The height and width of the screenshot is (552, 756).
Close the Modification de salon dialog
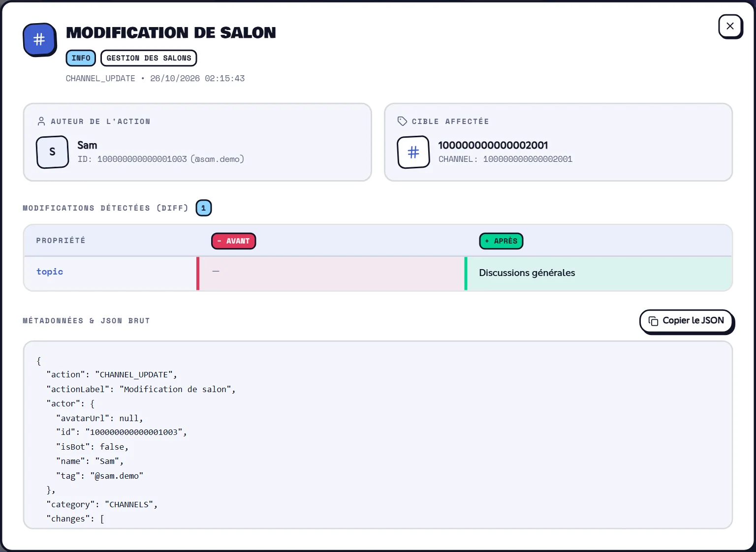[730, 26]
